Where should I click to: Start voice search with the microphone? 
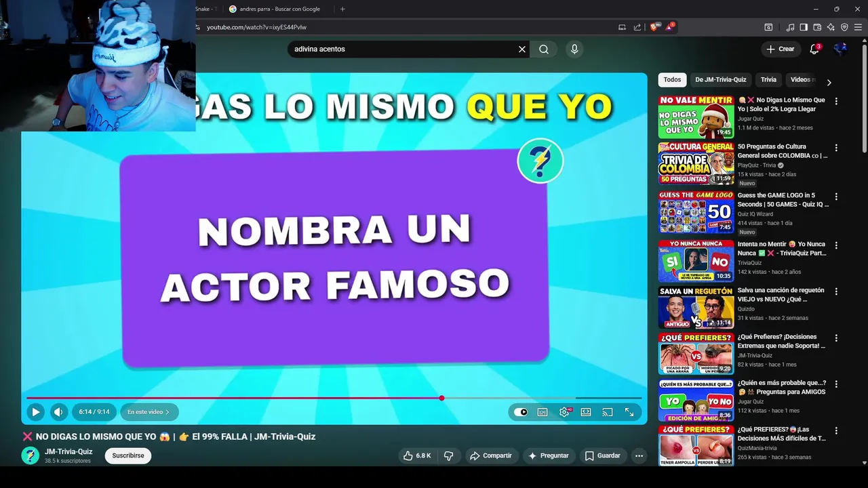pyautogui.click(x=574, y=49)
